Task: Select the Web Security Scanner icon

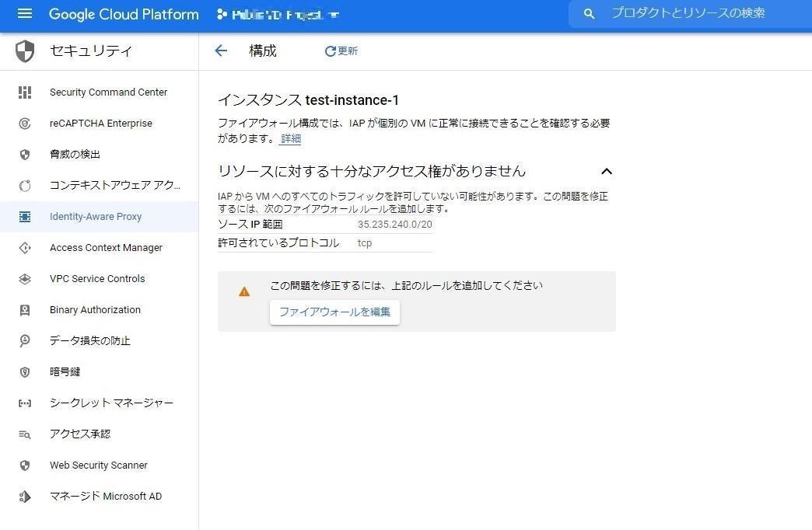Action: [x=24, y=465]
